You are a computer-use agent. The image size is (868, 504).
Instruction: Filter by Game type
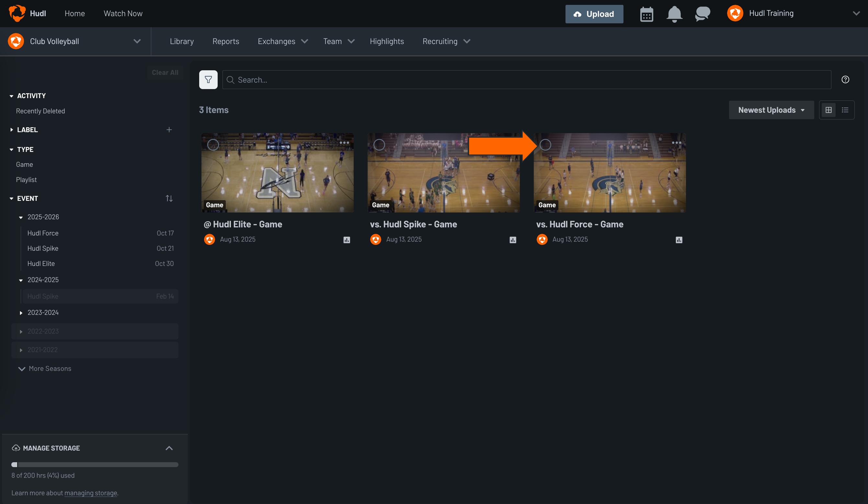(x=25, y=164)
